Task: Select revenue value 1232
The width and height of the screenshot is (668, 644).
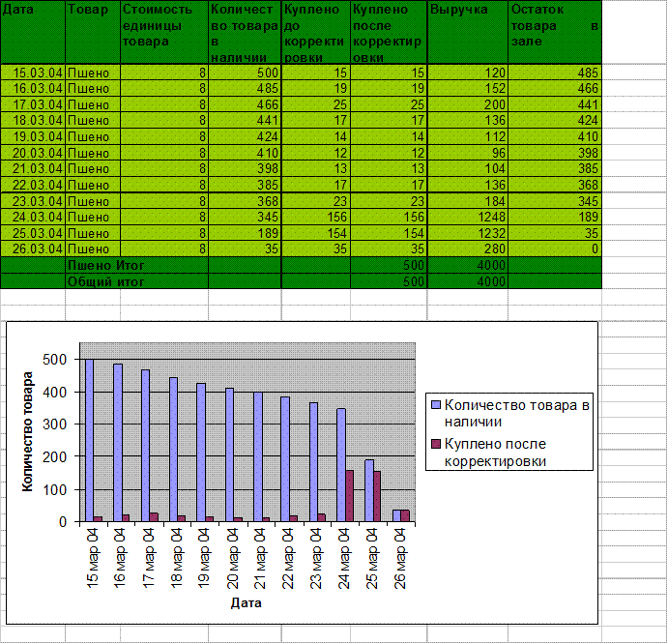Action: [x=468, y=233]
